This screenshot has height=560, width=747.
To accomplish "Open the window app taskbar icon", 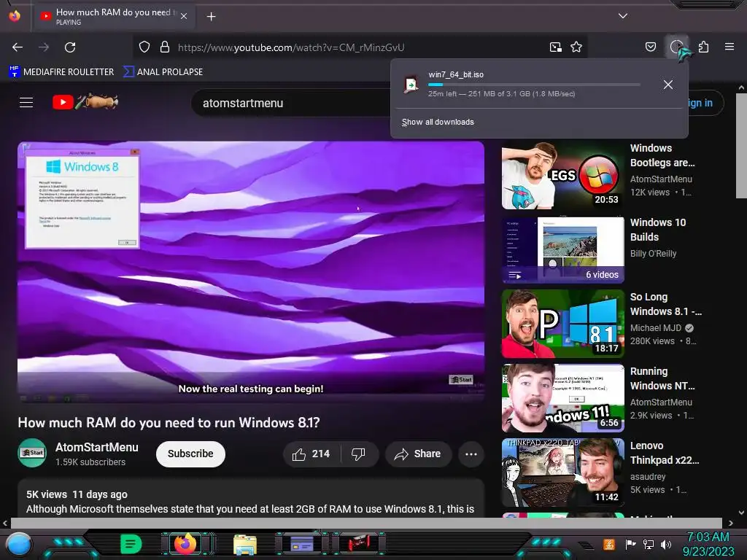I will [301, 543].
